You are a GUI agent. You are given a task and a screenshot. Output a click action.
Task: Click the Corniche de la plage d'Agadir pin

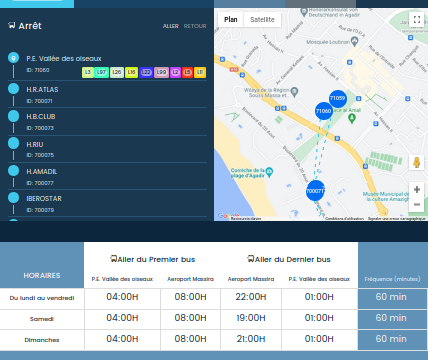coord(269,172)
